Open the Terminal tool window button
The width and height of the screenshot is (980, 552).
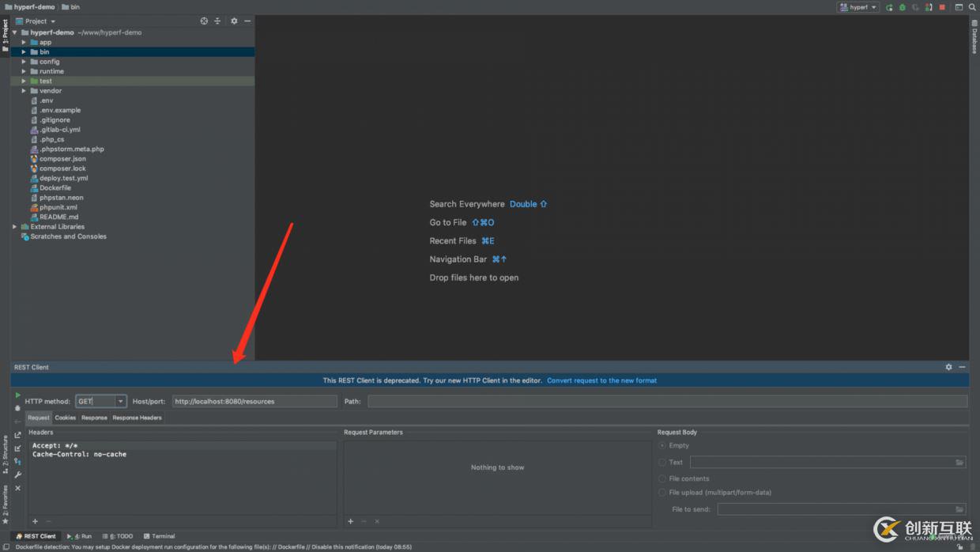pos(159,536)
